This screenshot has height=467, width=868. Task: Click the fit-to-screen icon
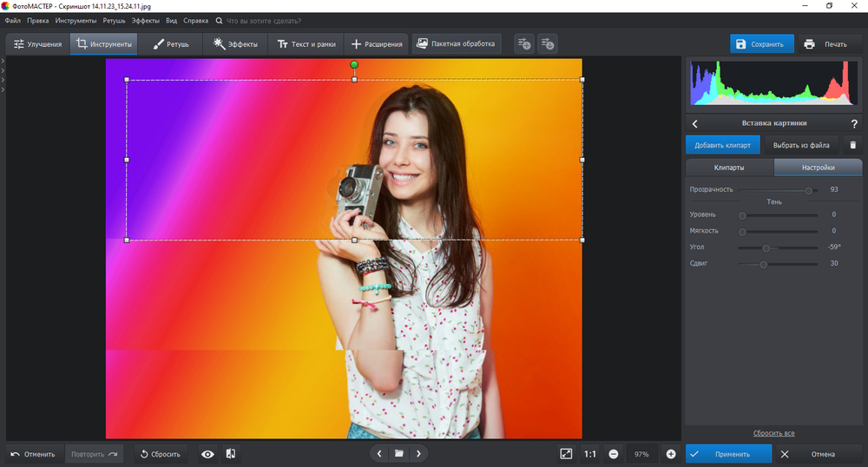click(566, 454)
